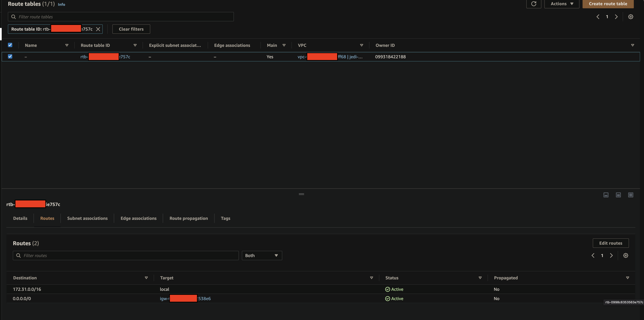Click the Edge associations column header
Image resolution: width=644 pixels, height=320 pixels.
coord(232,45)
